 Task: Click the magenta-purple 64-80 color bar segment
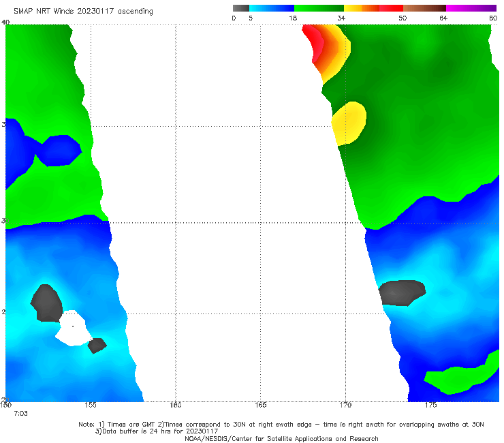pos(471,8)
